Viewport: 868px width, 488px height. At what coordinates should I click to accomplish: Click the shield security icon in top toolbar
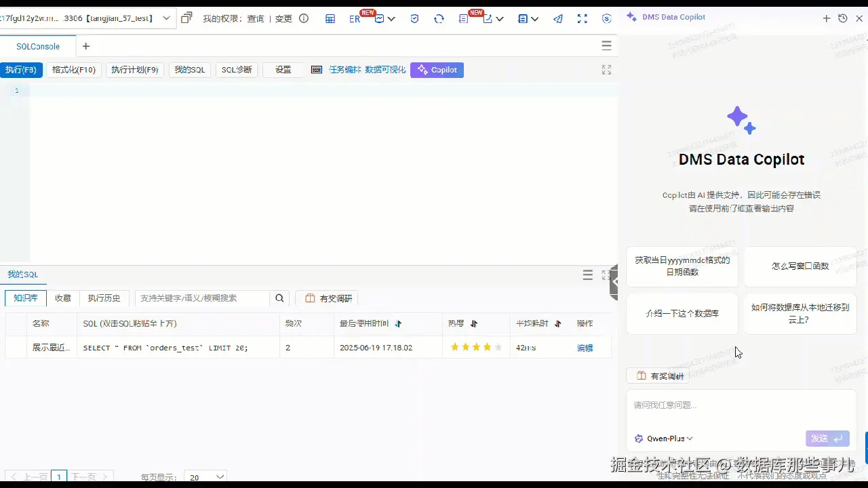point(414,19)
